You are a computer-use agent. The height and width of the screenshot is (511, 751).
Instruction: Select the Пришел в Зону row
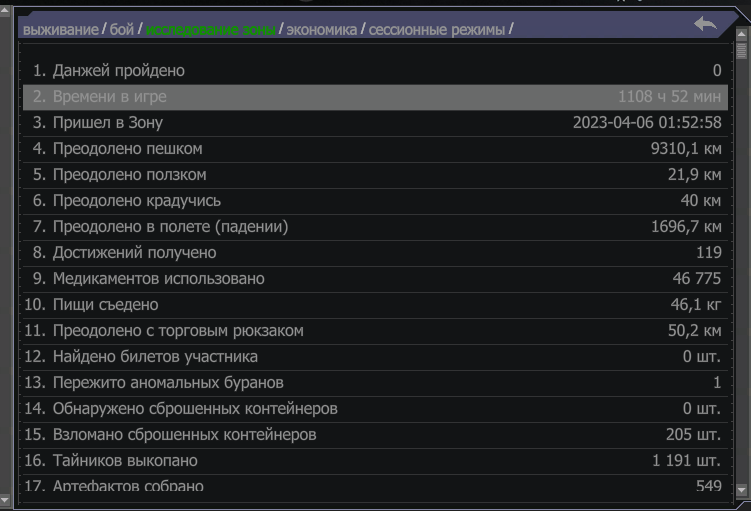pyautogui.click(x=376, y=123)
